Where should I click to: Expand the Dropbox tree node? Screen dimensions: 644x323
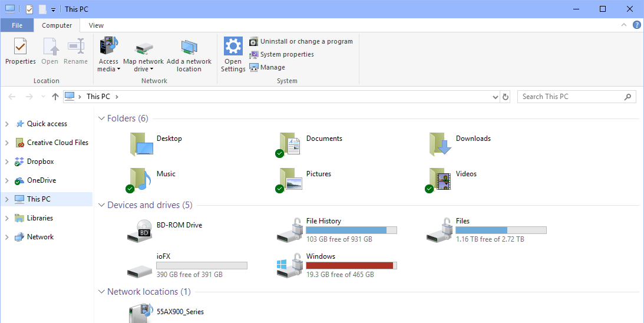[x=6, y=161]
